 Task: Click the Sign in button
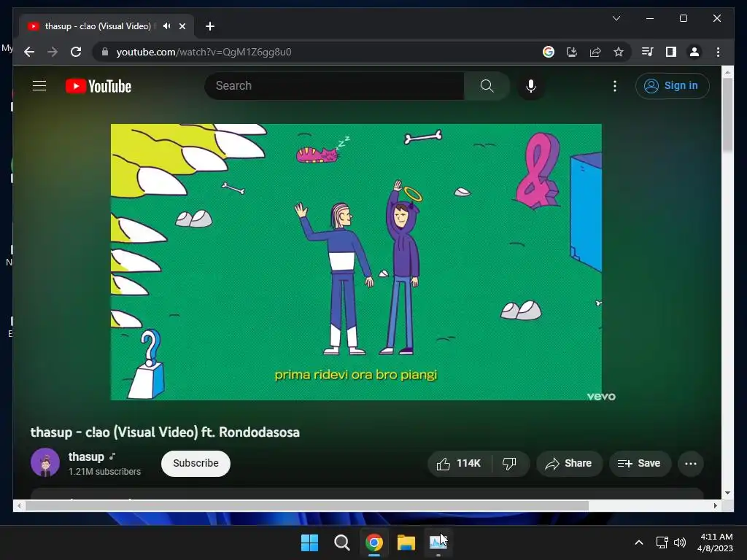click(672, 86)
